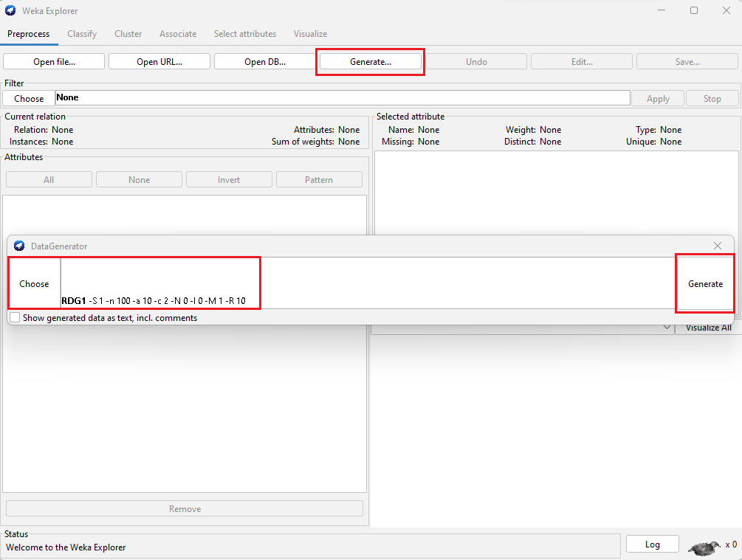742x560 pixels.
Task: Choose a data generator in DataGenerator dialog
Action: [34, 284]
